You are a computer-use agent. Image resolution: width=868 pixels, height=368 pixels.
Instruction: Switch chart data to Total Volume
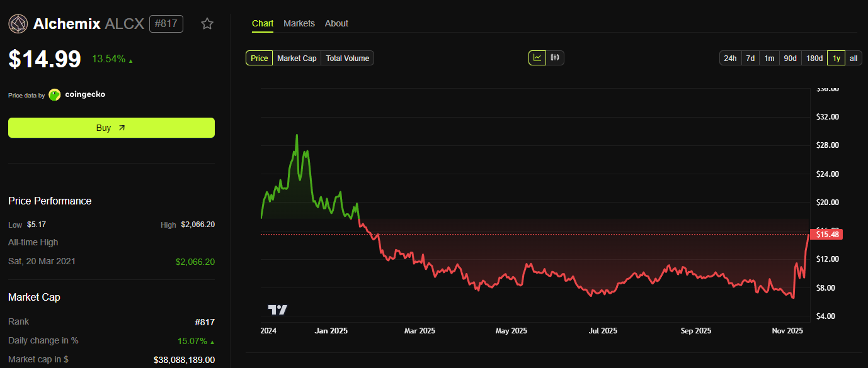[x=347, y=57]
